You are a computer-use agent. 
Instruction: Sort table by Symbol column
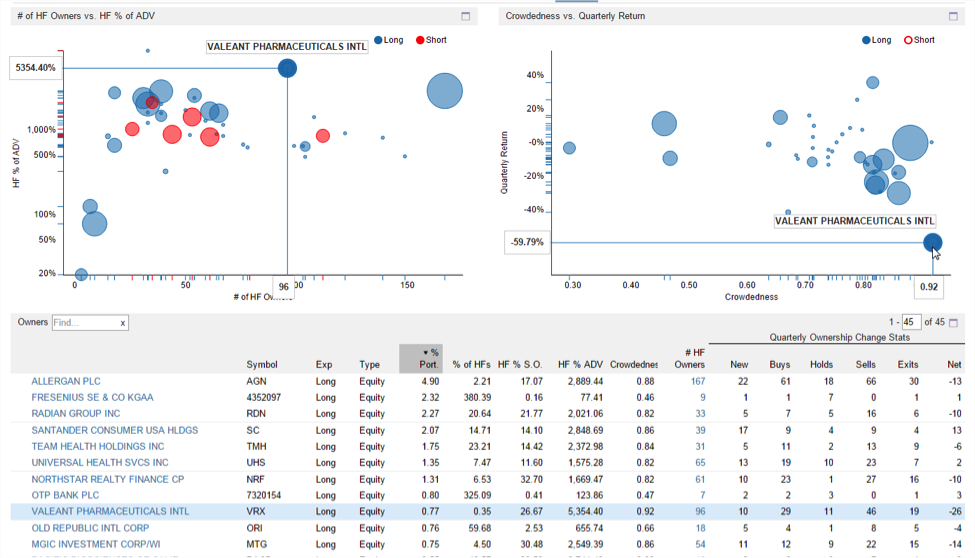click(x=262, y=365)
